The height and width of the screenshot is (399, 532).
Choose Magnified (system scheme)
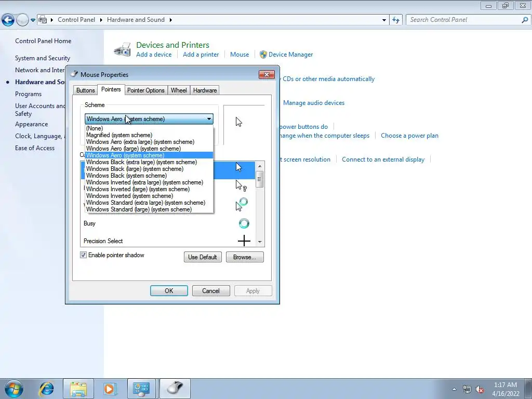click(149, 135)
